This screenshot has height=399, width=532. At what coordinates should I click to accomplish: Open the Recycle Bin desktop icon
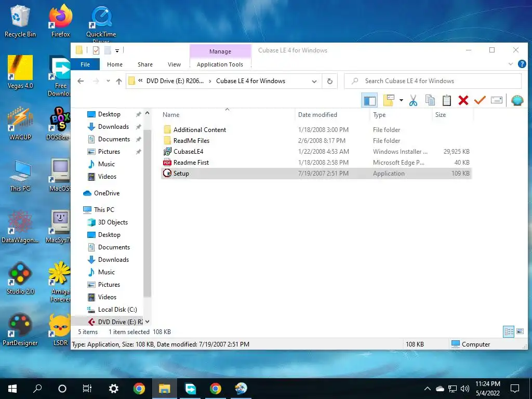coord(20,21)
